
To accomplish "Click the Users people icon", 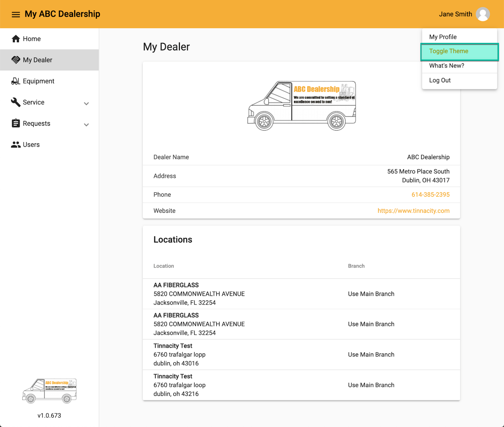I will click(16, 145).
